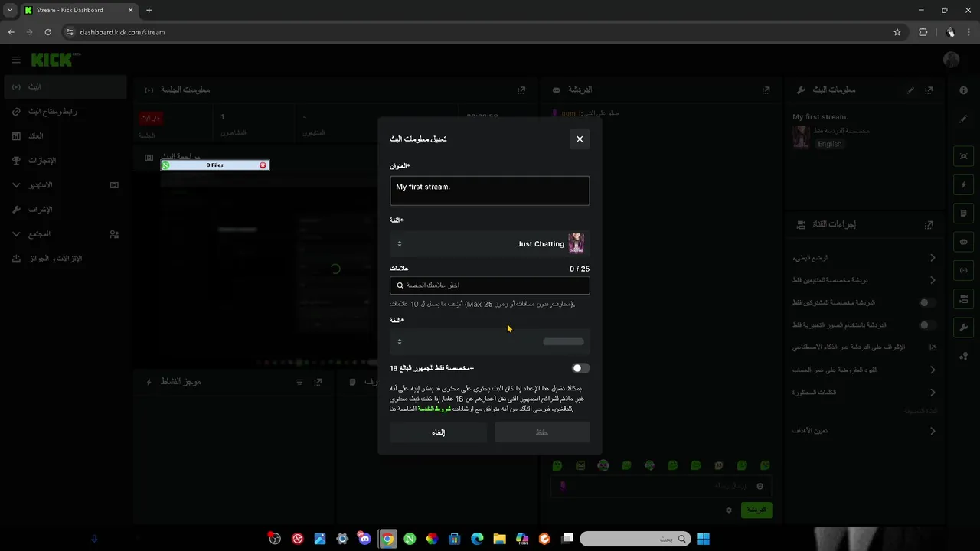Pop out the session info panel
Viewport: 980px width, 551px height.
click(521, 90)
